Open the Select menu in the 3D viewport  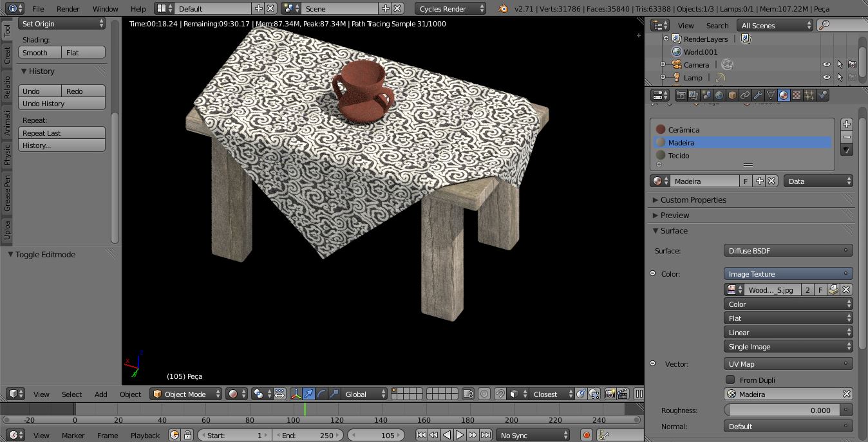[x=71, y=394]
